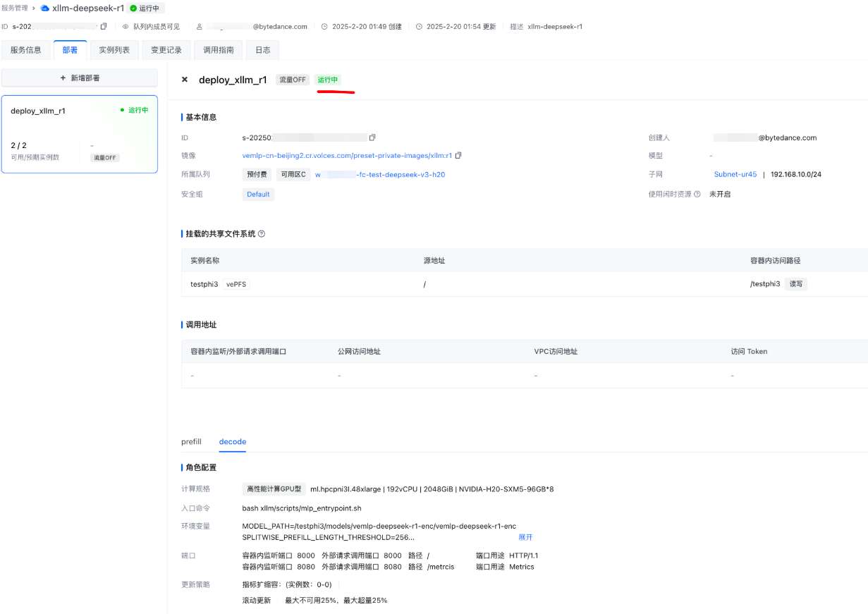
Task: Click the user icon before the creator email
Action: (200, 27)
